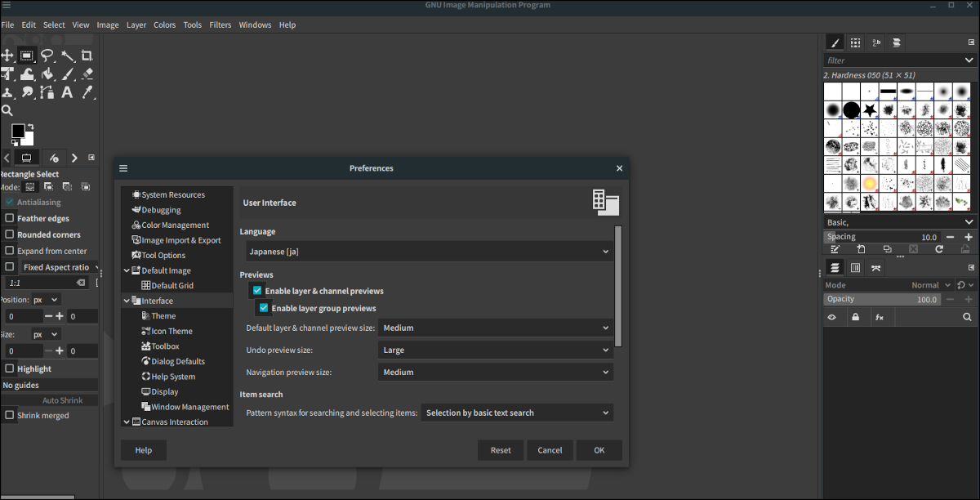Screen dimensions: 980x500
Task: Select the Fuzzy Select magic wand tool
Action: [68, 56]
